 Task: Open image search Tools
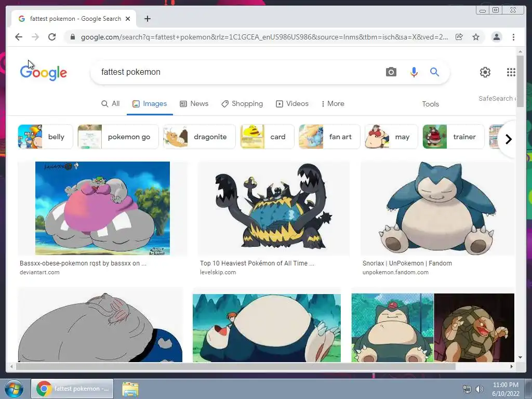(430, 104)
